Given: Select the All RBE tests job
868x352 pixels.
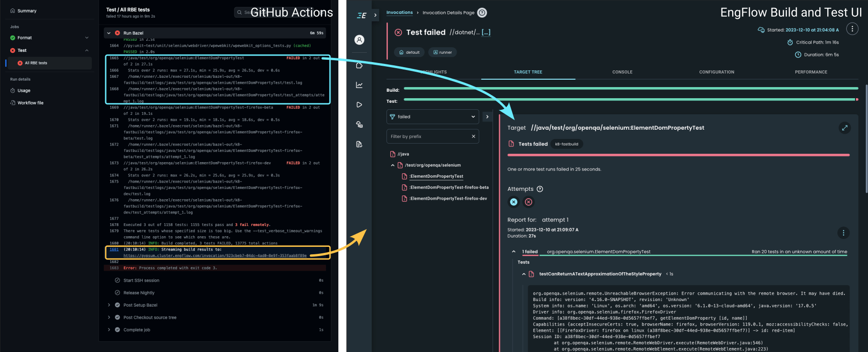Looking at the screenshot, I should [x=49, y=63].
